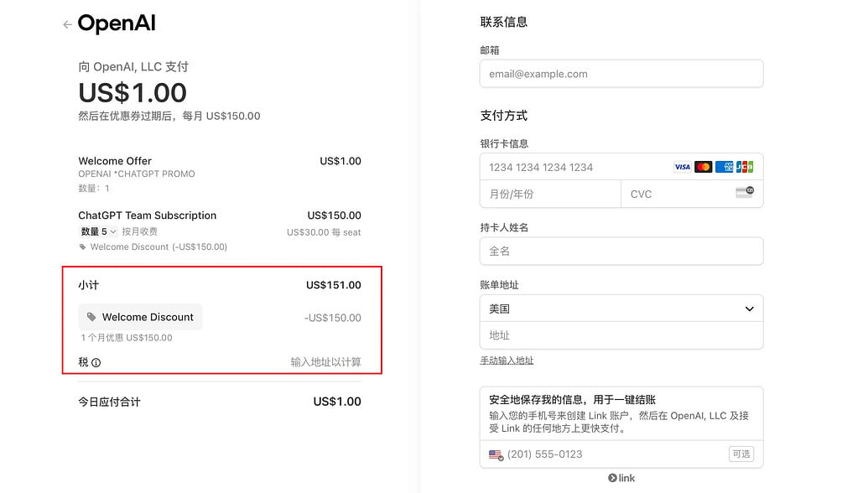Screen dimensions: 868x493
Task: Click the tag icon on Welcome Discount
Action: [x=91, y=317]
